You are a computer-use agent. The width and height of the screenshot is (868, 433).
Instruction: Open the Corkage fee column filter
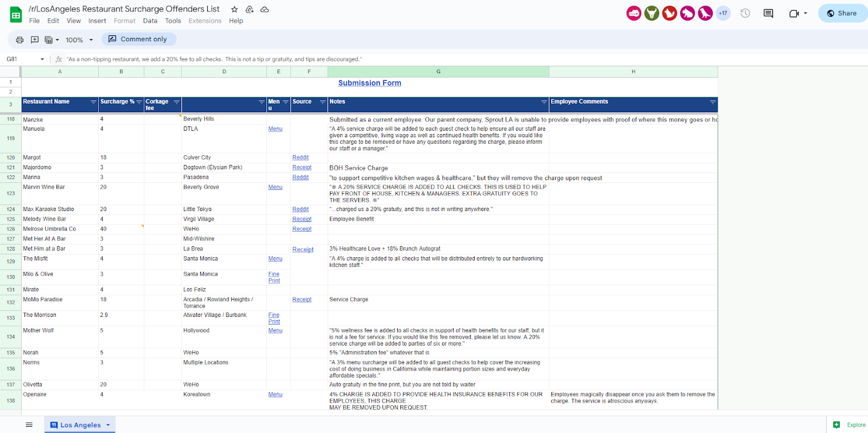pos(176,102)
